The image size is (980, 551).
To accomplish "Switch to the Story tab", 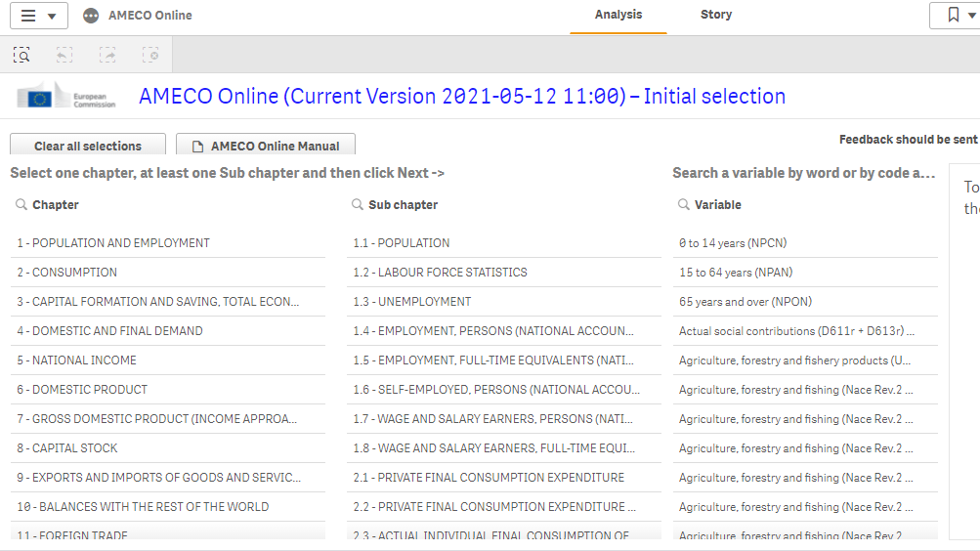I will (715, 15).
